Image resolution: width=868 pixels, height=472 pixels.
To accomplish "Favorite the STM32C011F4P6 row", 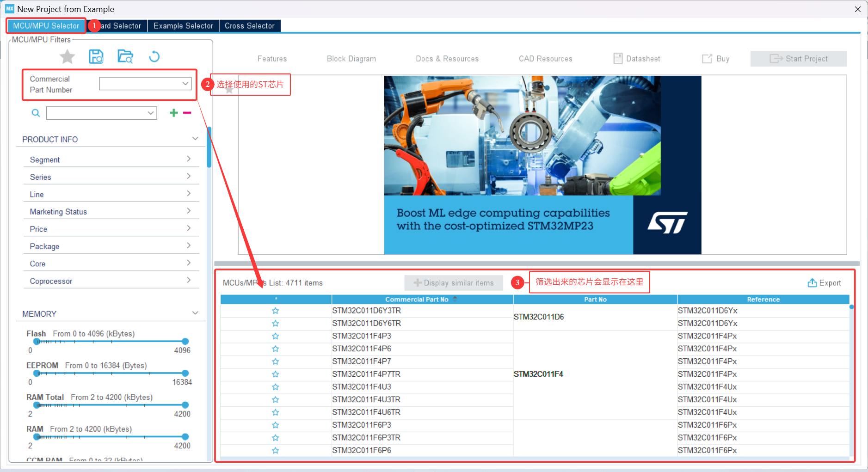I will tap(276, 349).
